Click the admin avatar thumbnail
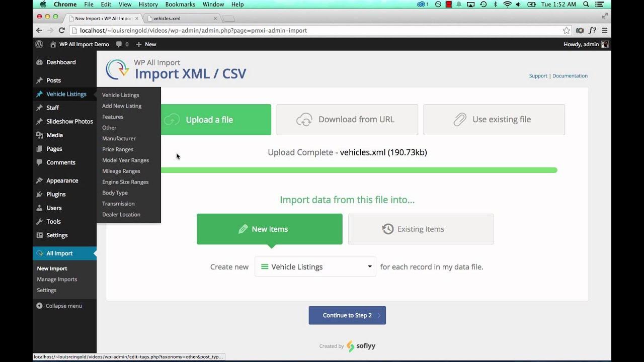This screenshot has height=362, width=644. point(605,44)
